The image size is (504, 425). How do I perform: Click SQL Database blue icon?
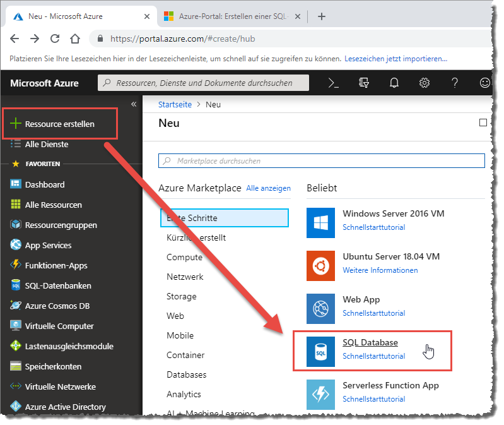click(320, 352)
